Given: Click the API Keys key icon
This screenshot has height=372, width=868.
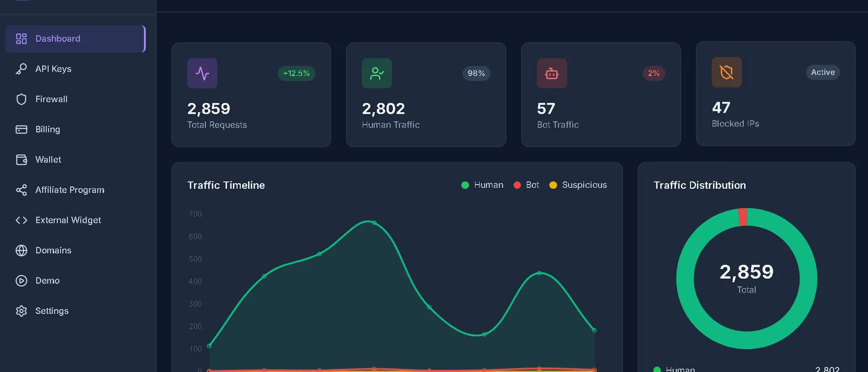Looking at the screenshot, I should coord(21,69).
